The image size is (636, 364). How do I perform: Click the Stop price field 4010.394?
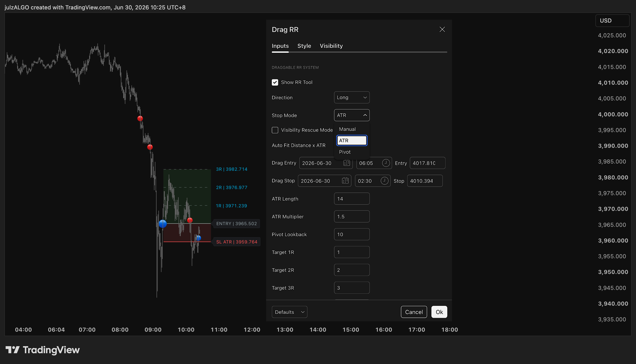coord(425,181)
